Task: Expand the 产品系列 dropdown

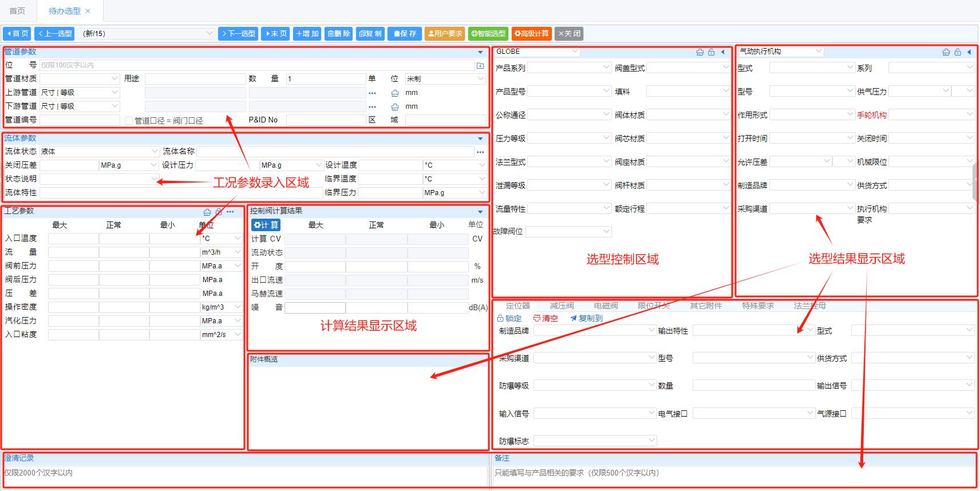Action: 568,68
